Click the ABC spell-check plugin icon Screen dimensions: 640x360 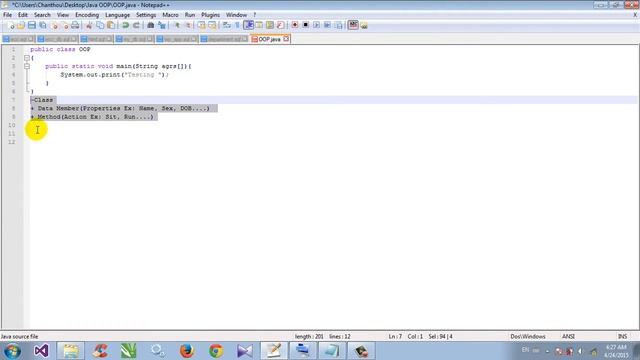click(353, 25)
